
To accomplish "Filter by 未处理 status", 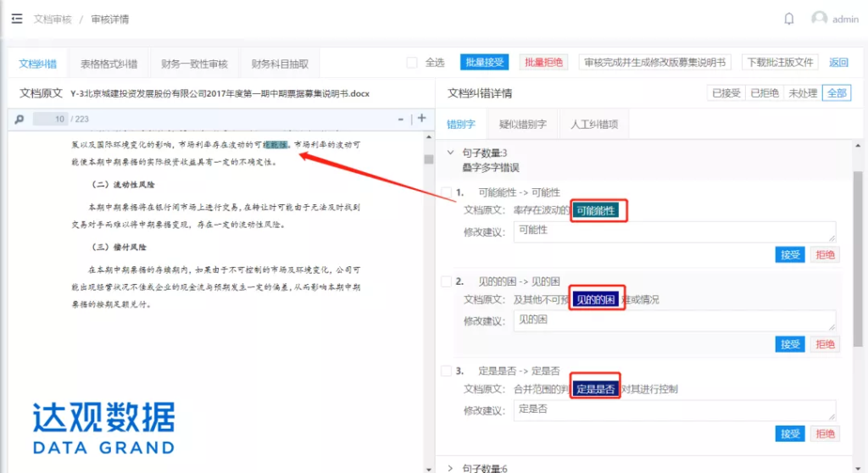I will click(802, 93).
